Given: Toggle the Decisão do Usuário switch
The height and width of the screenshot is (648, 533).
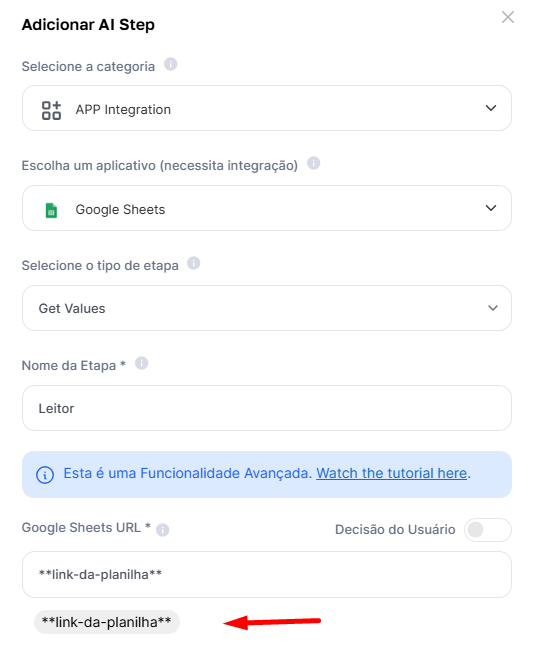Looking at the screenshot, I should (488, 530).
